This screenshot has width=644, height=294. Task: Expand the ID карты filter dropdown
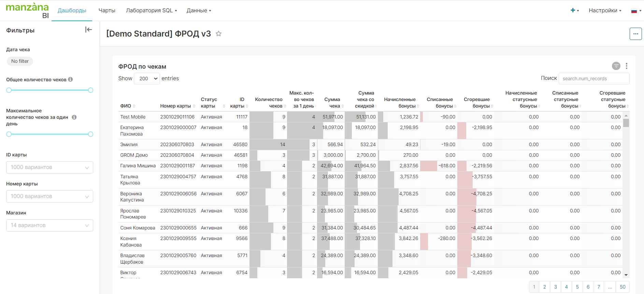coord(49,167)
